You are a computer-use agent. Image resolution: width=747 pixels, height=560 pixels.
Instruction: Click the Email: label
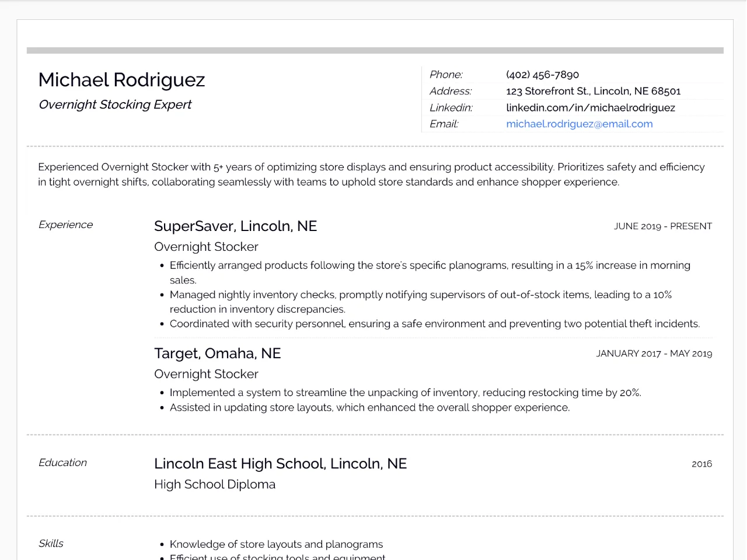pyautogui.click(x=444, y=124)
